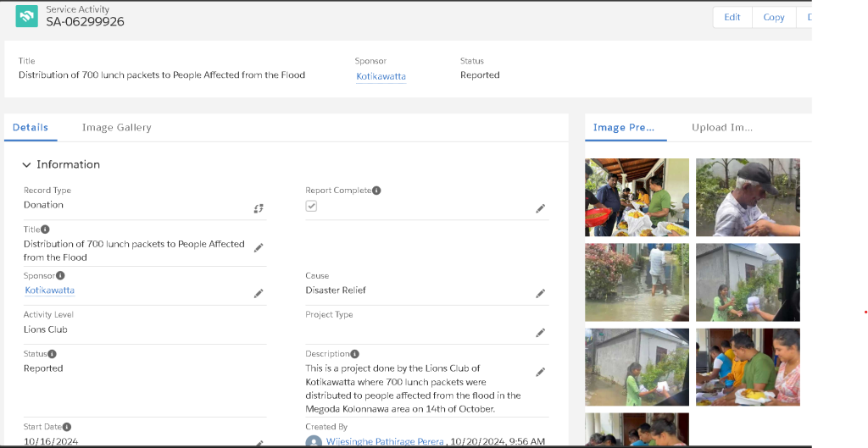868x448 pixels.
Task: Edit the Cause field with its pencil icon
Action: [540, 294]
